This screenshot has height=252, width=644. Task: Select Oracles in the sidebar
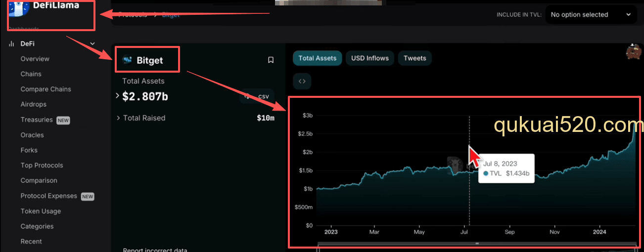[x=32, y=135]
